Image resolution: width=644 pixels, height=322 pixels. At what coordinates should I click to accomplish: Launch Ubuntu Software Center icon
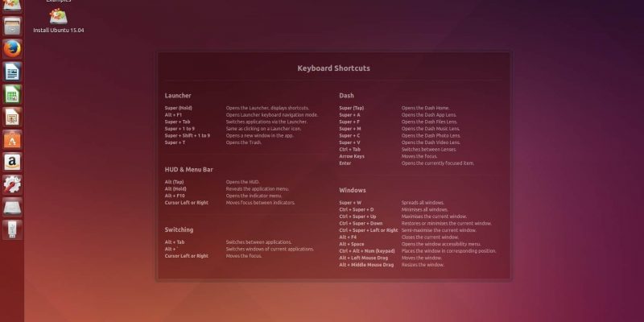click(12, 139)
